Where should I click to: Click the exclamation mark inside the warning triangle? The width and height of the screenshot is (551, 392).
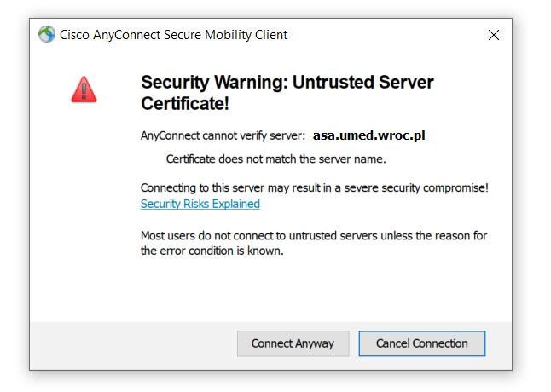click(84, 91)
